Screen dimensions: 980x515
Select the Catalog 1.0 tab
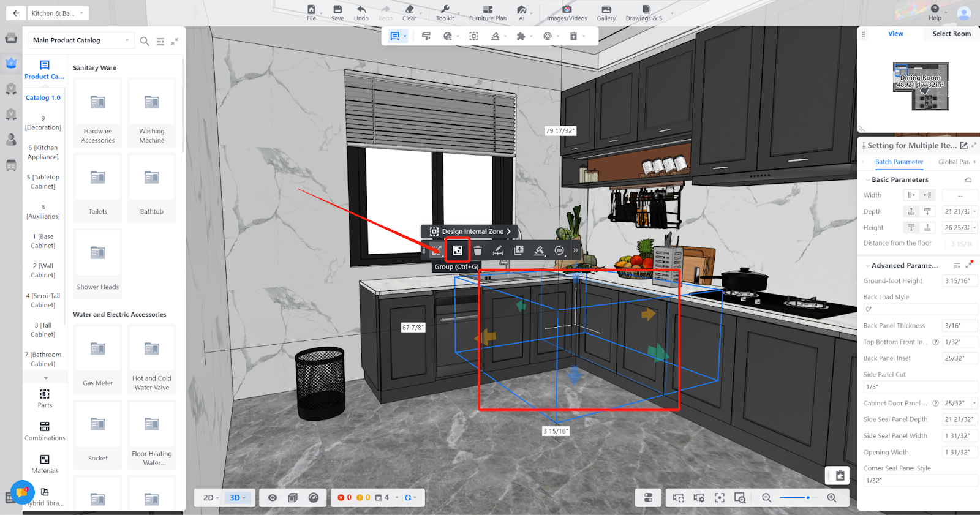coord(43,98)
